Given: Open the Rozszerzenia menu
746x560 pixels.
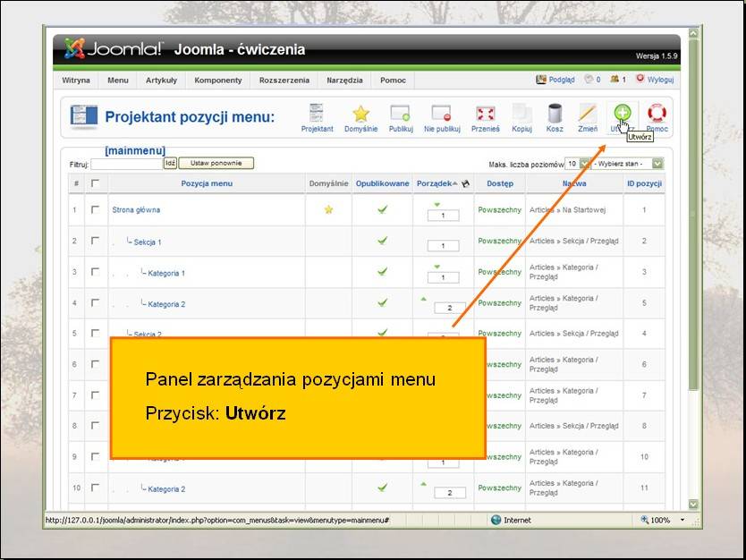Looking at the screenshot, I should tap(284, 80).
